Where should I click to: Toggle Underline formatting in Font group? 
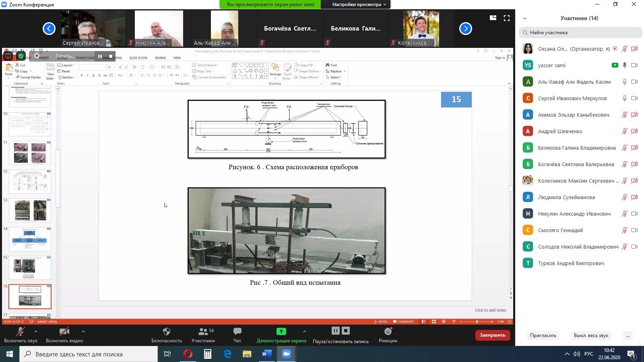(93, 75)
